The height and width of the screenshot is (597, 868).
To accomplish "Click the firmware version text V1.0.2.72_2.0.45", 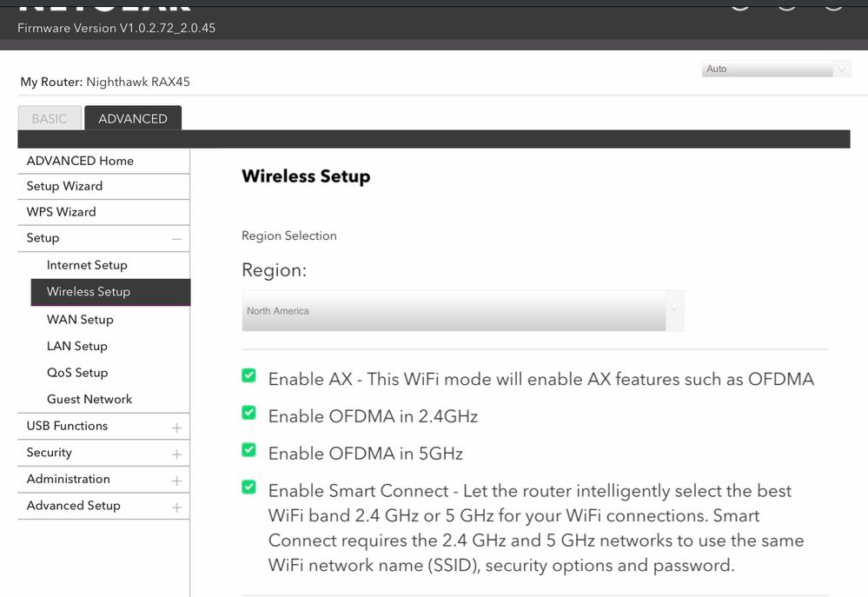I will tap(167, 28).
